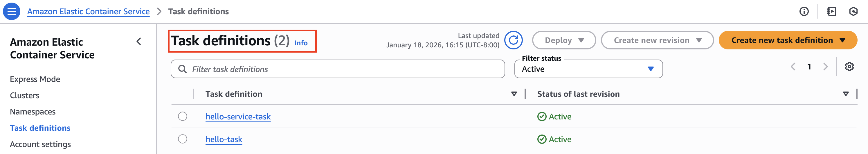Go to previous page of results
Image resolution: width=868 pixels, height=154 pixels.
point(793,67)
